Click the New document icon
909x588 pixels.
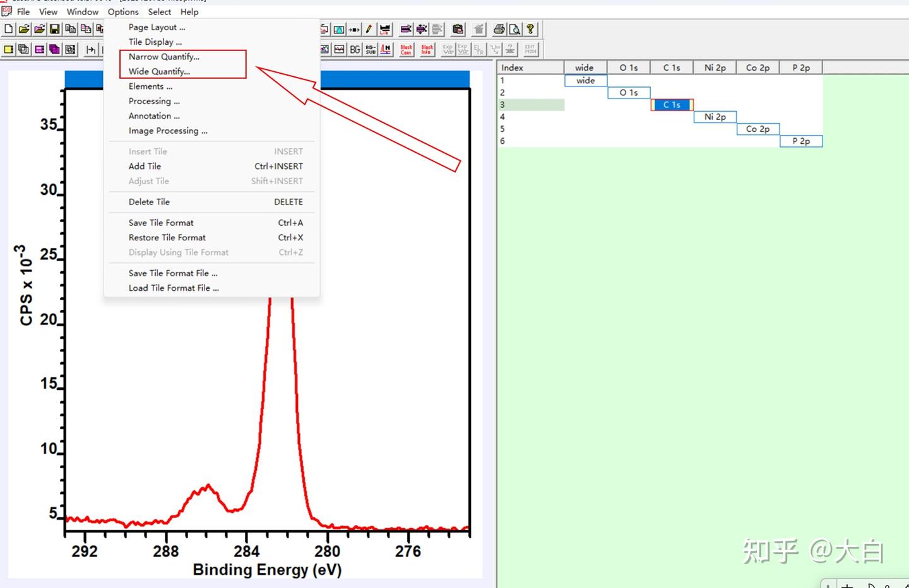(9, 29)
